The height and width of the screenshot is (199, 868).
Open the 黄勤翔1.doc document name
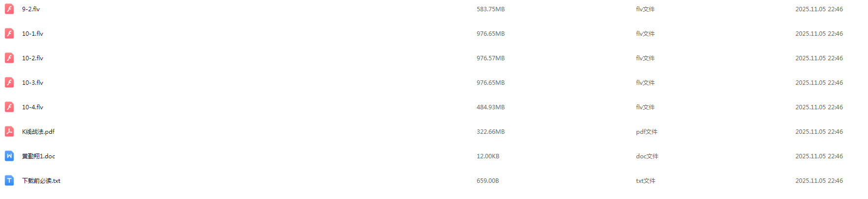(39, 156)
